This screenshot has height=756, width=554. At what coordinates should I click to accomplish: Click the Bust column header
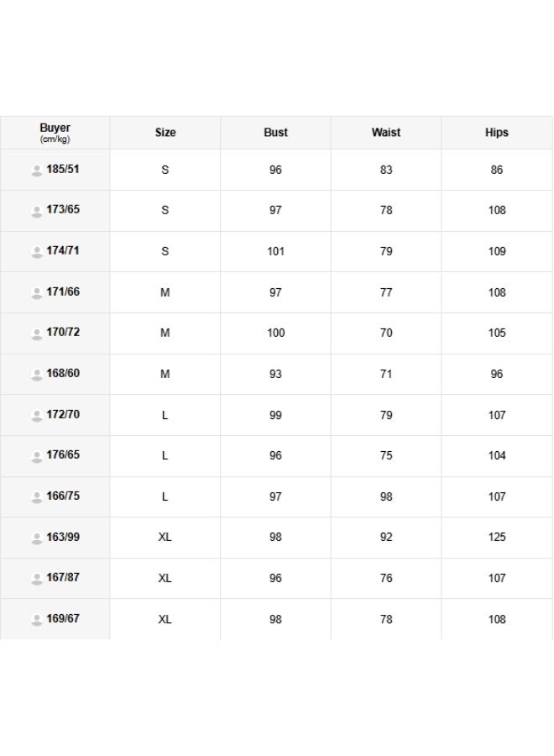point(275,133)
